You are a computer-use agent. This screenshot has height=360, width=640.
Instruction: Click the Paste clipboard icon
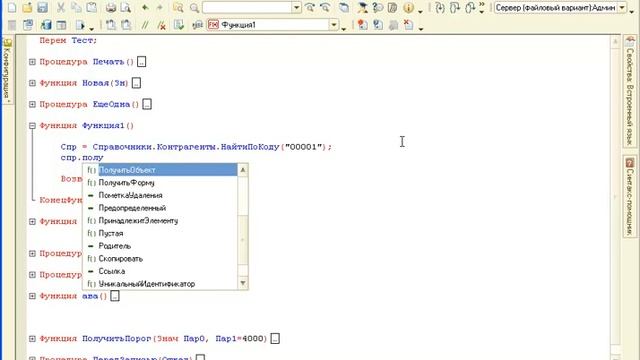[92, 7]
